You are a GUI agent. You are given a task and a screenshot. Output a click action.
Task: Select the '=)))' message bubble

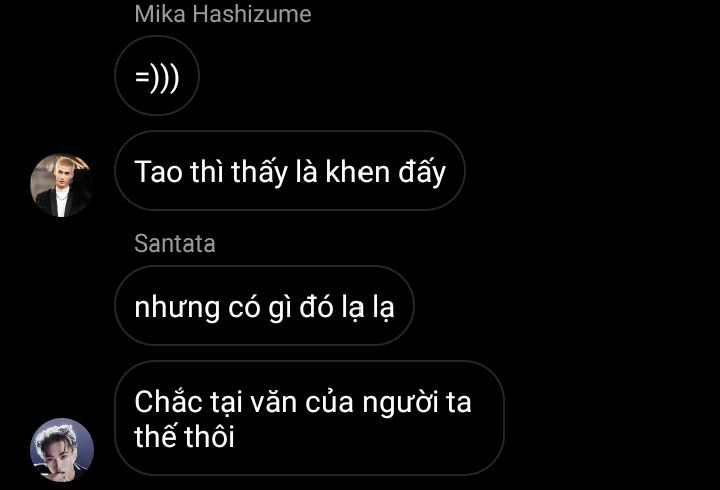(157, 76)
